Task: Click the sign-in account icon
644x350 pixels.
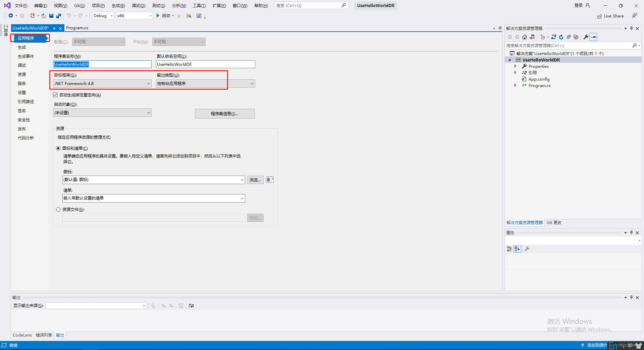Action: (x=588, y=5)
